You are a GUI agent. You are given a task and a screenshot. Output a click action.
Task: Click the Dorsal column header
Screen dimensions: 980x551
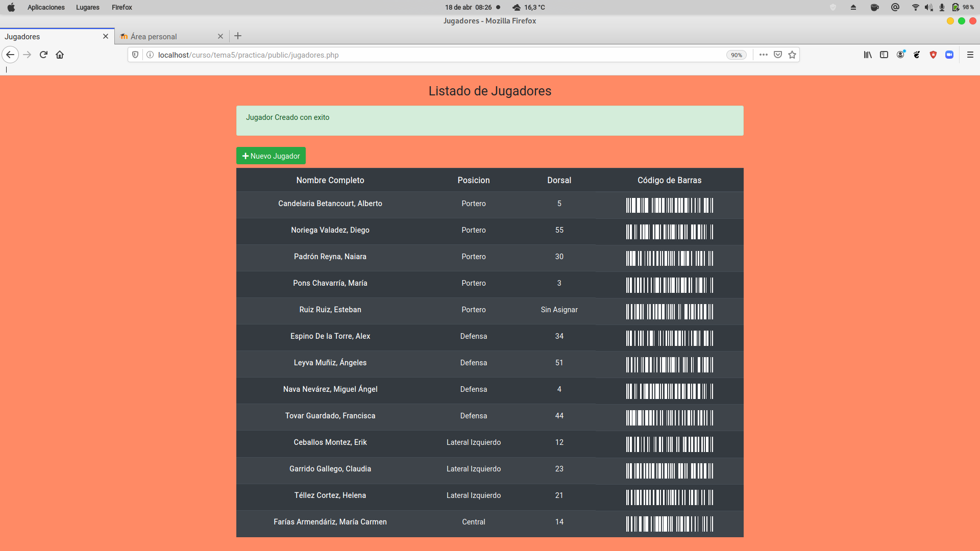pos(559,180)
